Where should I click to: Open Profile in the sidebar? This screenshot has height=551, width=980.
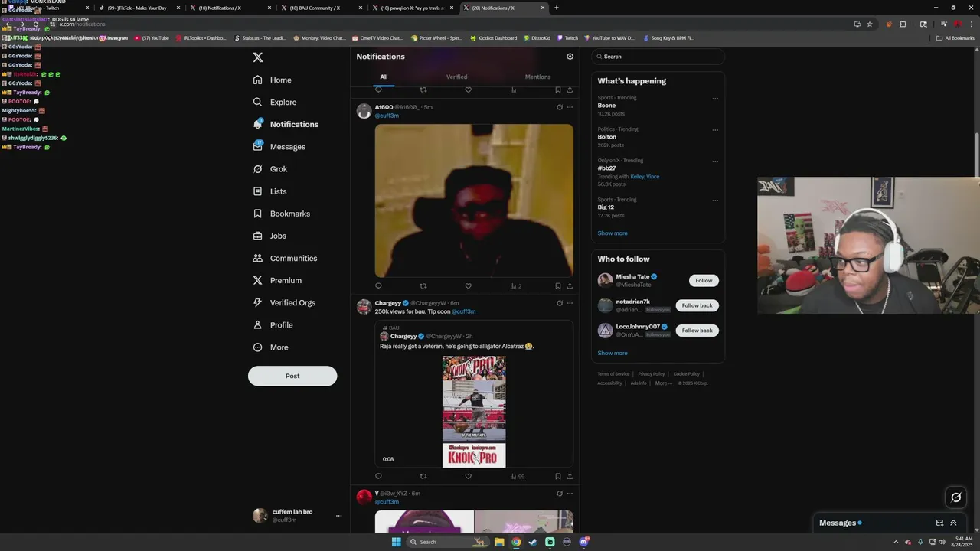(273, 324)
